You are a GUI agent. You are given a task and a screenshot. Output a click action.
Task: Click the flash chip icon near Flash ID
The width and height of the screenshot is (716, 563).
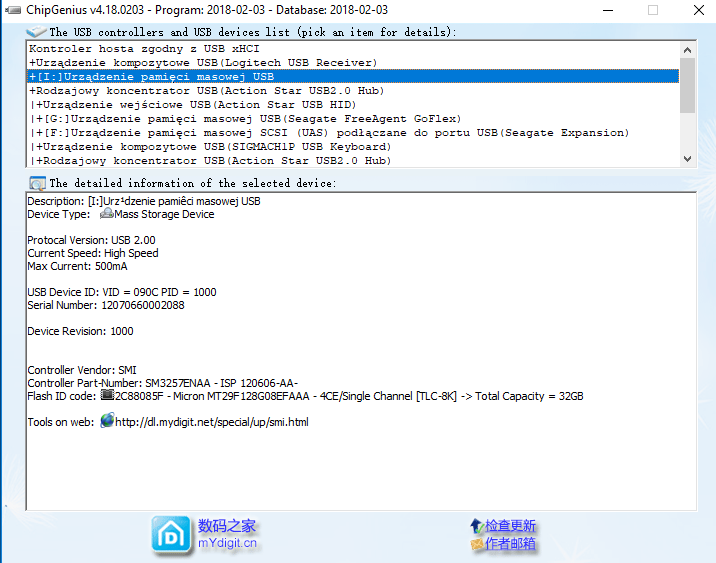[107, 395]
